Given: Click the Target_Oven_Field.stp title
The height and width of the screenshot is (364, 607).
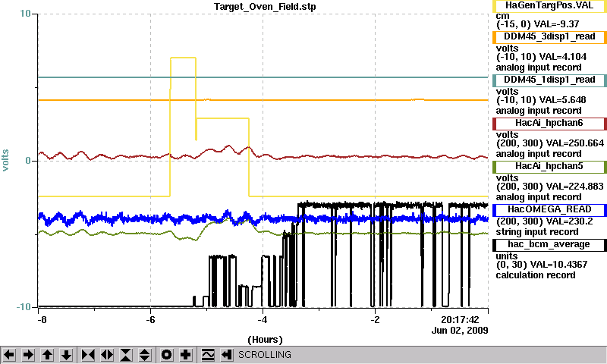Looking at the screenshot, I should coord(265,7).
